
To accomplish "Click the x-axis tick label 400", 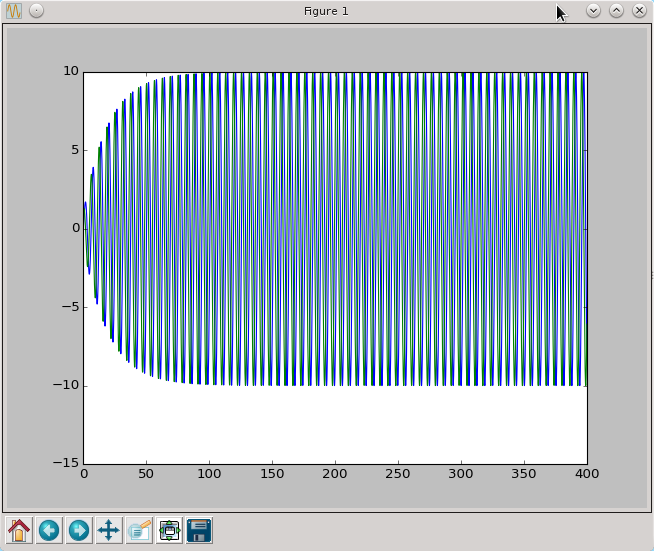I will [586, 474].
